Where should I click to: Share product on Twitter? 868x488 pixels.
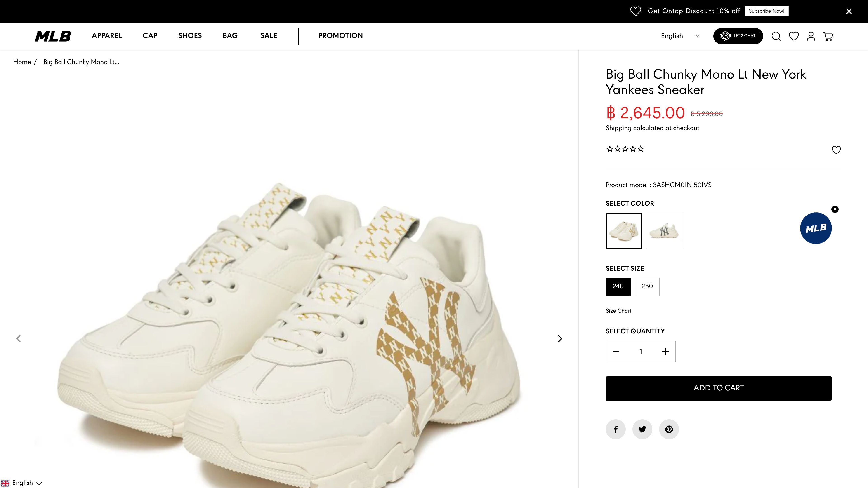click(x=642, y=429)
